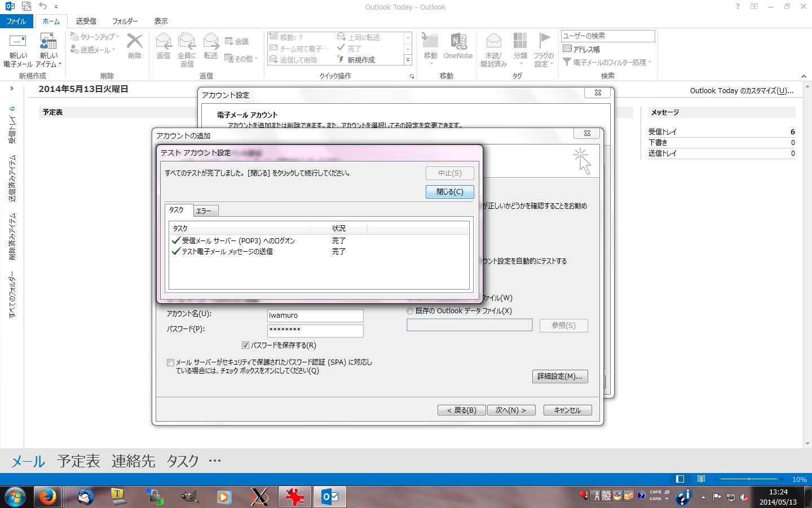Click the X application icon in the taskbar
The width and height of the screenshot is (812, 508).
259,497
